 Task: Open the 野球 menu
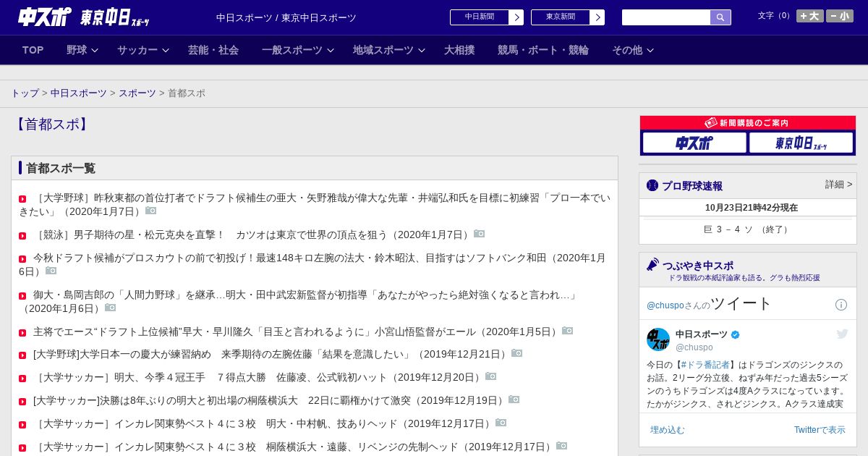77,50
